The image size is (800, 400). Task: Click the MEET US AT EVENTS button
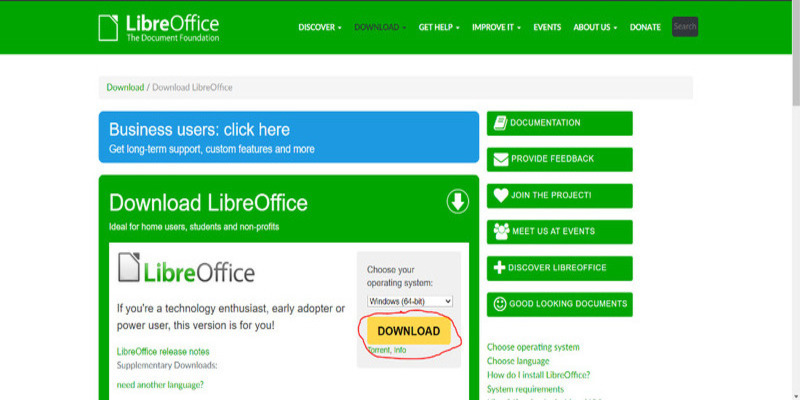tap(560, 232)
